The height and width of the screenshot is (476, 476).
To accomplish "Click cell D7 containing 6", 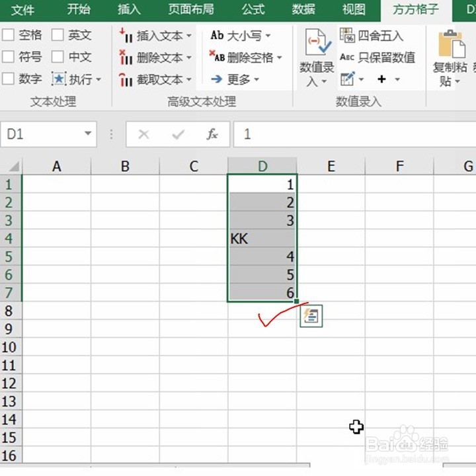I will tap(262, 293).
